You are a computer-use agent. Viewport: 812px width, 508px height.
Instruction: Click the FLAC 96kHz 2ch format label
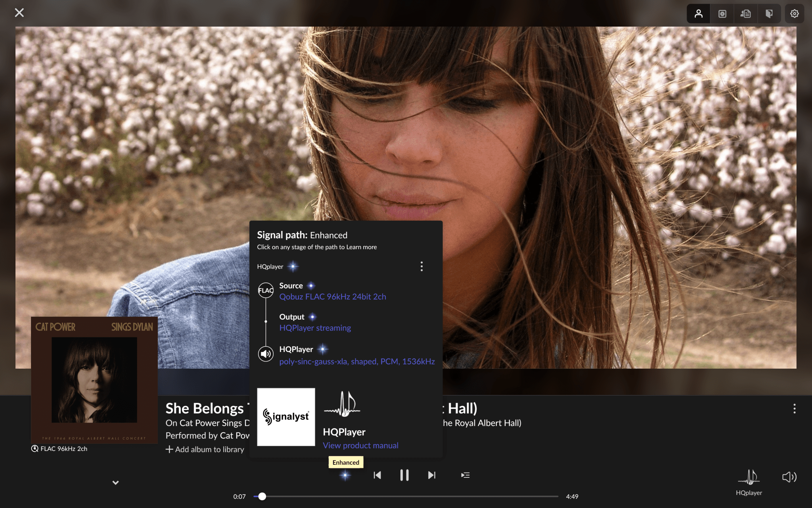tap(64, 448)
